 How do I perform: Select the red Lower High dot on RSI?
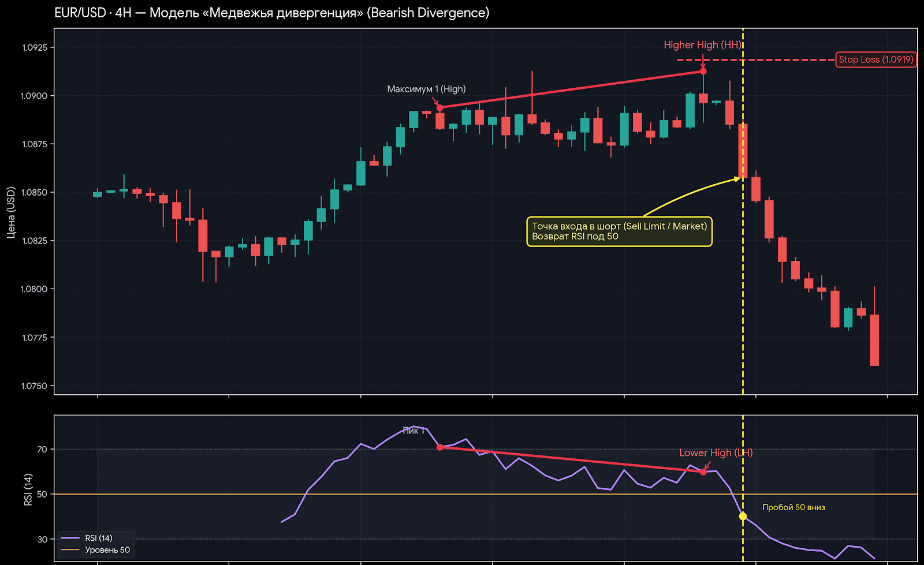[703, 472]
